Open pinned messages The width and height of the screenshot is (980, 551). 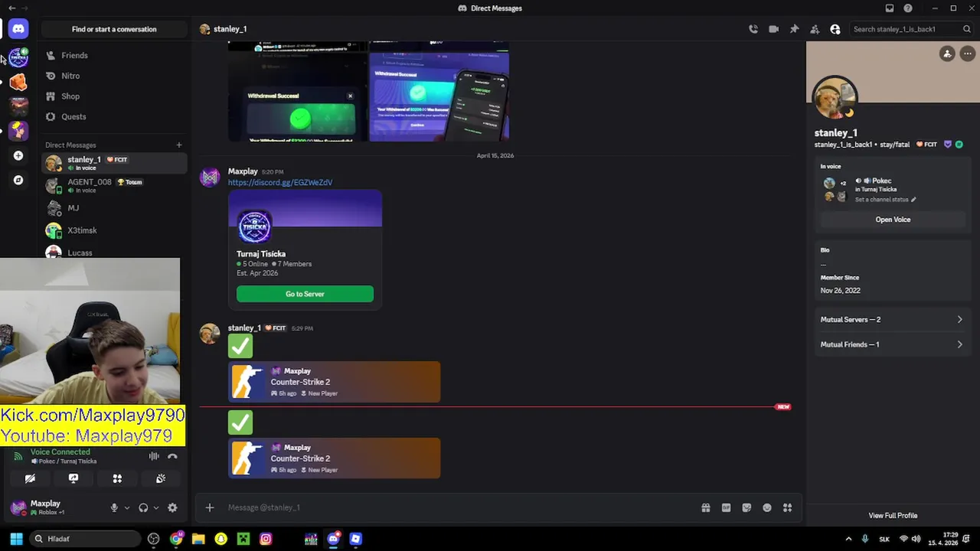[794, 29]
